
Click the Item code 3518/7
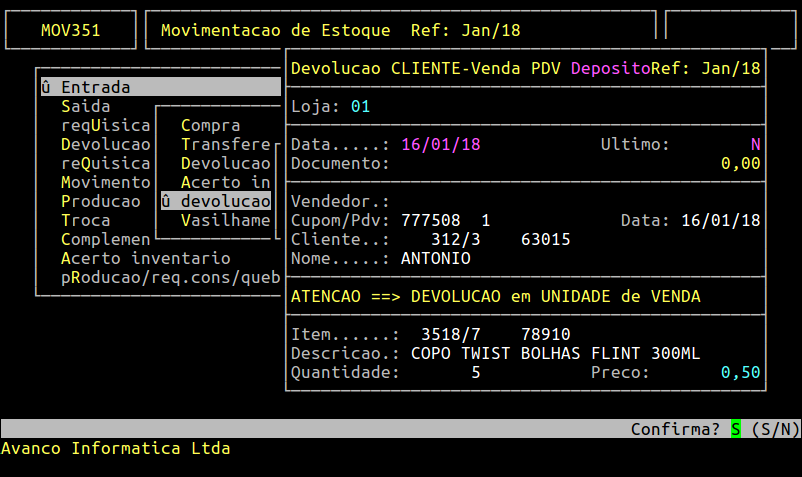coord(451,334)
